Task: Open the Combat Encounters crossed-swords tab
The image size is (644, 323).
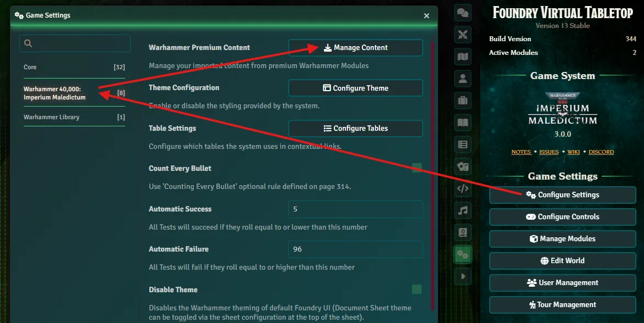Action: point(463,35)
